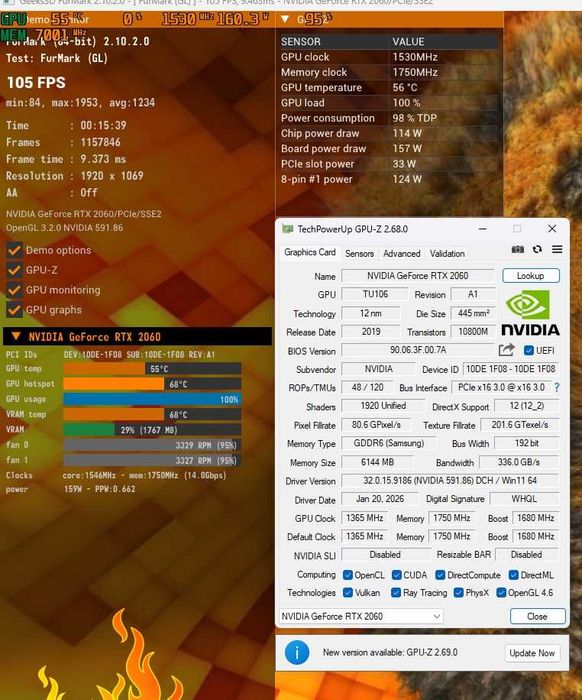Switch to the Advanced tab
The width and height of the screenshot is (582, 700).
(402, 254)
